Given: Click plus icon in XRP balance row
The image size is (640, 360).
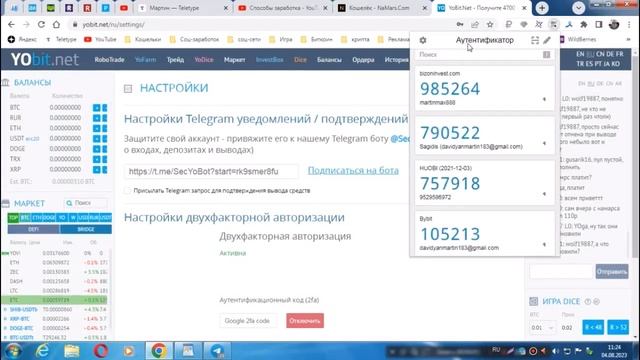Looking at the screenshot, I should 96,169.
